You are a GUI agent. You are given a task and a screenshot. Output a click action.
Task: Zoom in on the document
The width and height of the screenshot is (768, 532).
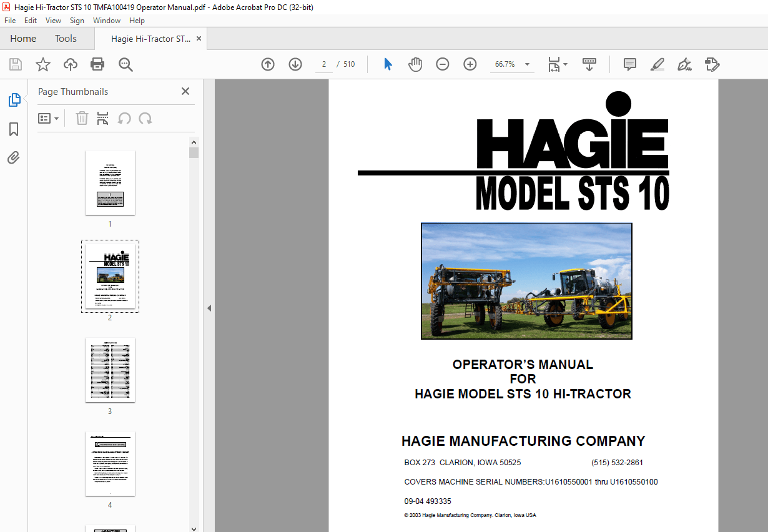470,64
